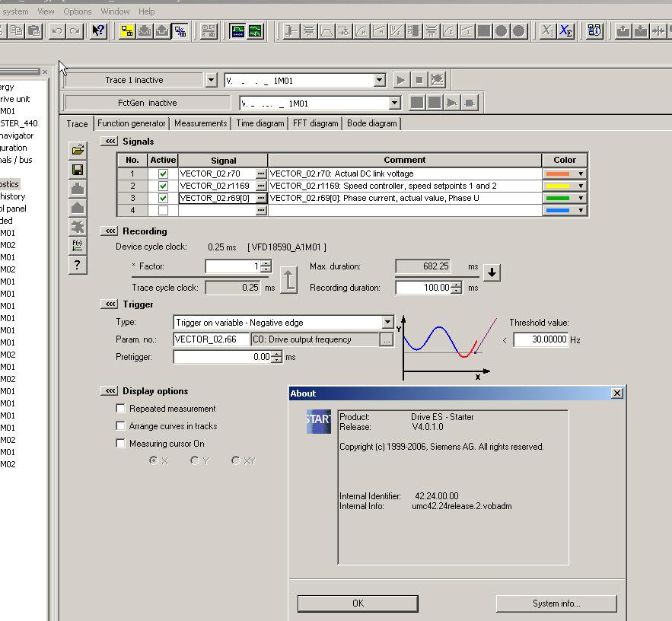
Task: Open measurement file folder icon
Action: click(78, 150)
